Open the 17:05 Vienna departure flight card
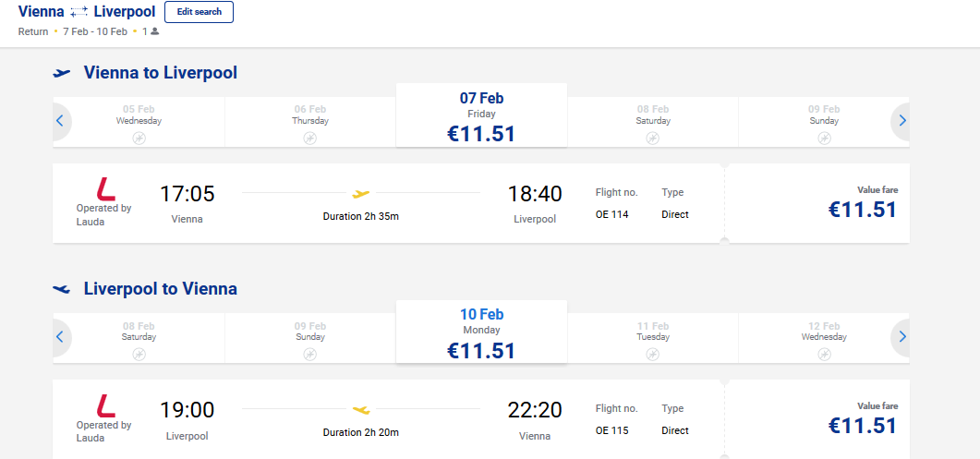Image resolution: width=980 pixels, height=459 pixels. 389,203
